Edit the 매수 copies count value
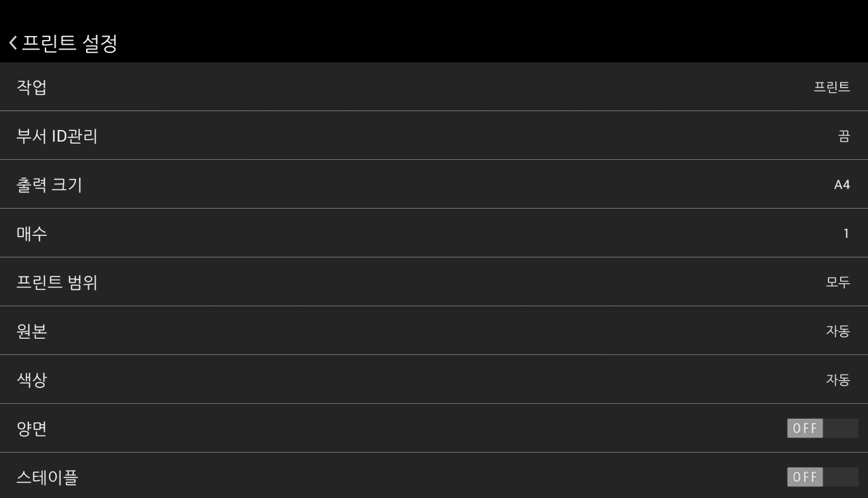Viewport: 868px width, 498px height. pos(846,234)
